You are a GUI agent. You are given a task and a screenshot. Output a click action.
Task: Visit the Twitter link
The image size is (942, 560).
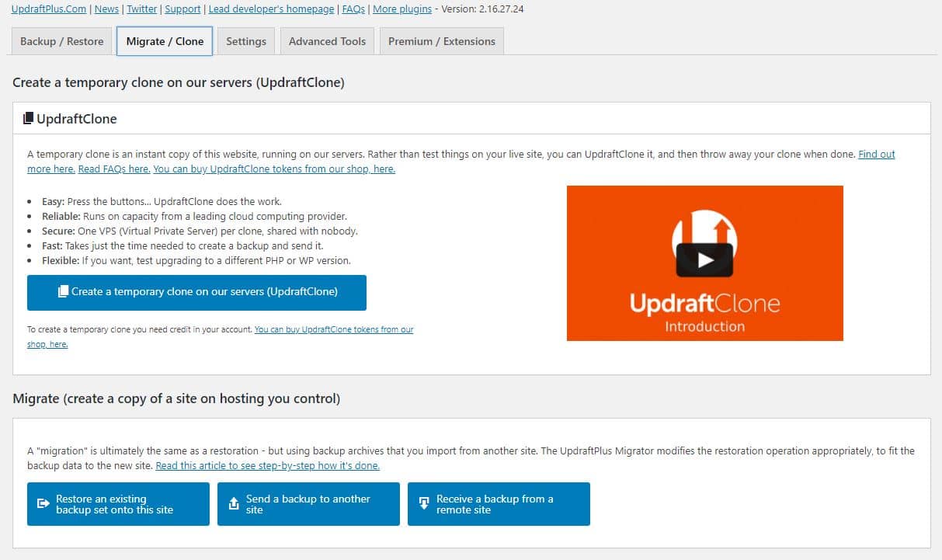click(142, 9)
